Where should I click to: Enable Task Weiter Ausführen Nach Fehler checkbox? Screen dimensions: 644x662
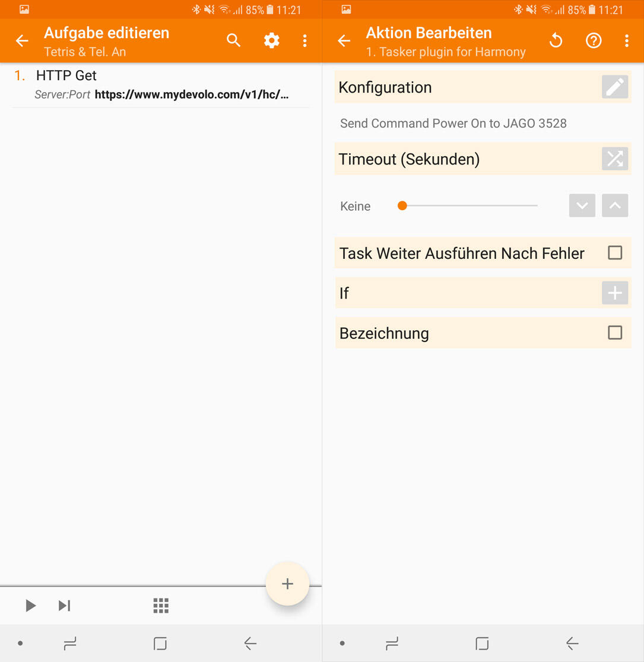[x=615, y=253]
